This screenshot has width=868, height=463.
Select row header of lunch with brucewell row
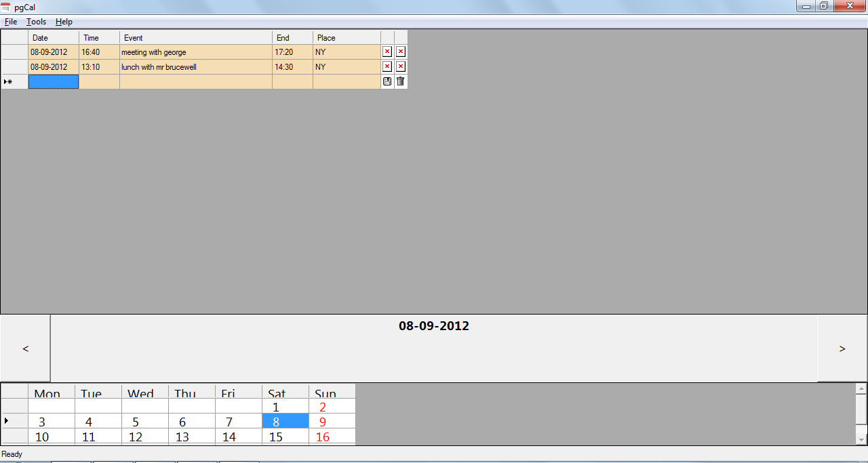(14, 66)
